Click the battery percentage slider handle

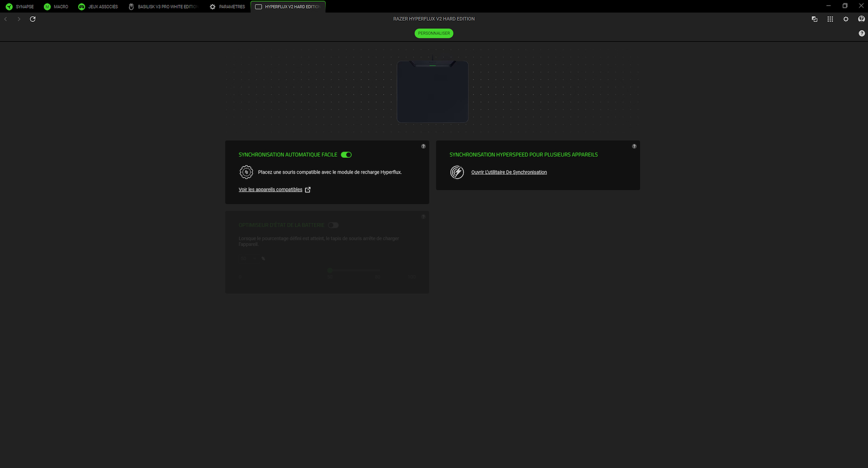[330, 270]
